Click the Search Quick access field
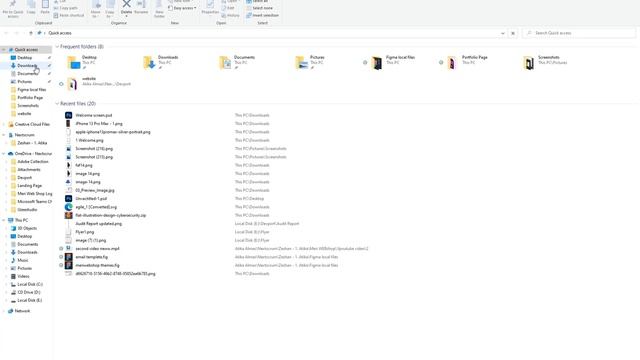The image size is (640, 360). coord(579,33)
